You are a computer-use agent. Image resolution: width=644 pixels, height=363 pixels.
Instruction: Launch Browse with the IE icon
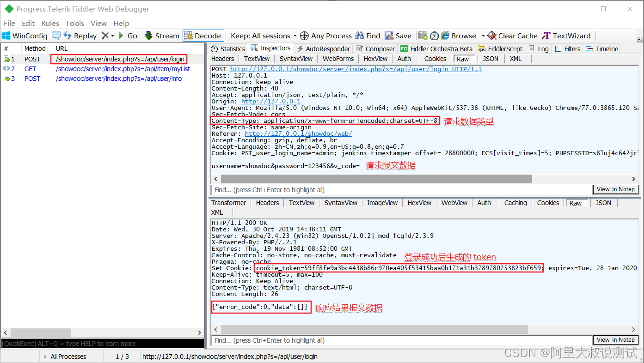coord(459,36)
